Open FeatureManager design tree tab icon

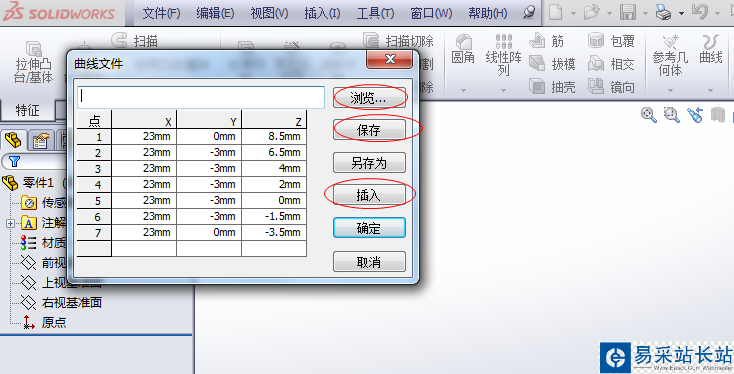coord(13,139)
